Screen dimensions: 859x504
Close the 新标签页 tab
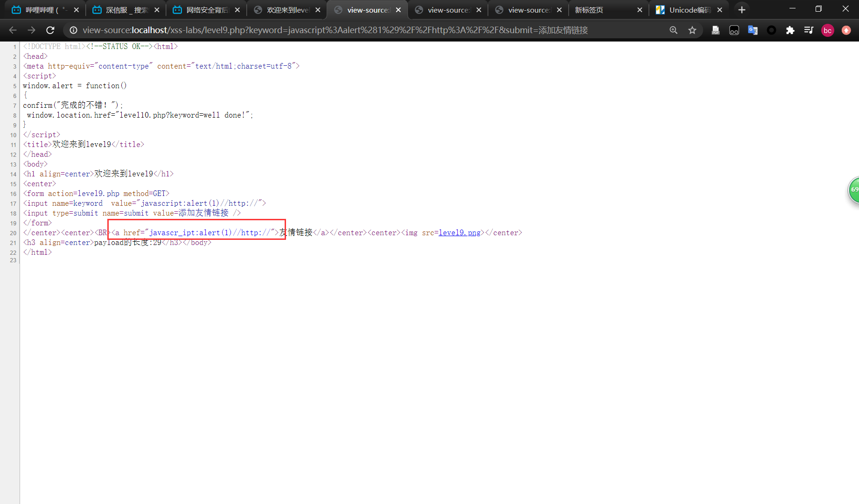640,10
